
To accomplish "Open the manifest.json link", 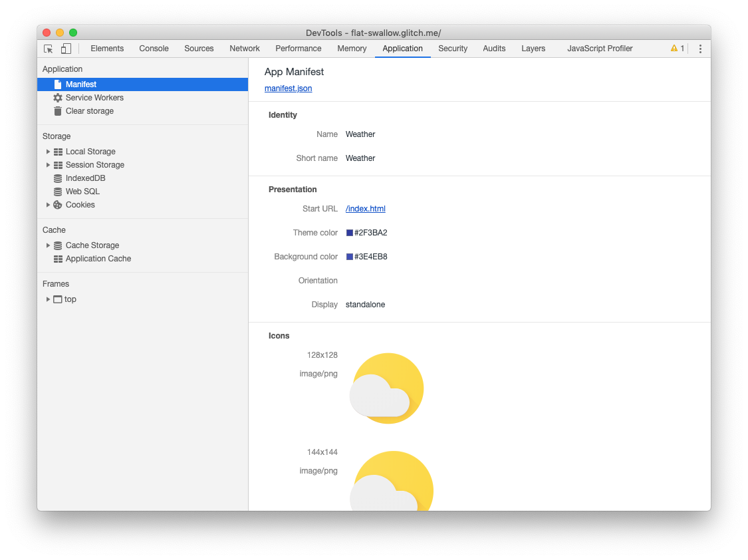I will tap(288, 88).
